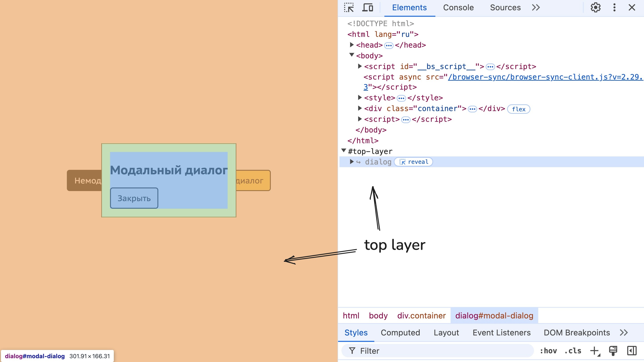Open DevTools settings gear
644x362 pixels.
595,8
